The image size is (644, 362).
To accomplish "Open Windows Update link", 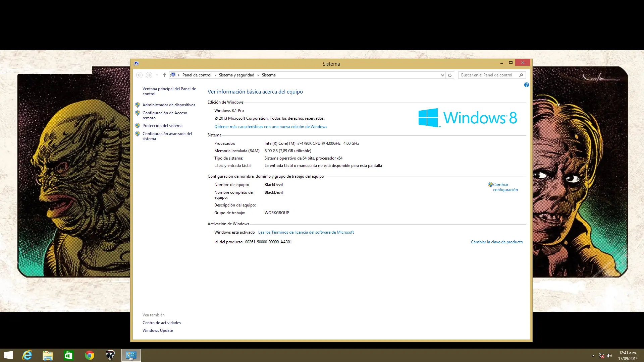I will tap(158, 330).
